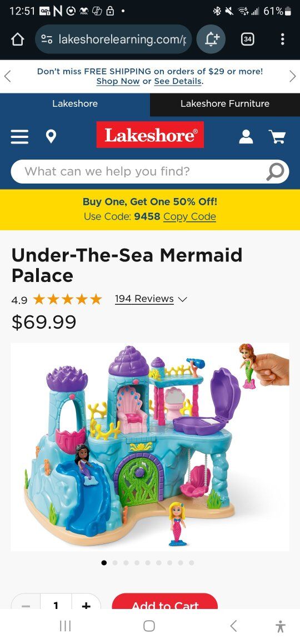This screenshot has height=644, width=300.
Task: Open Chrome tab switcher showing 34
Action: click(x=247, y=39)
